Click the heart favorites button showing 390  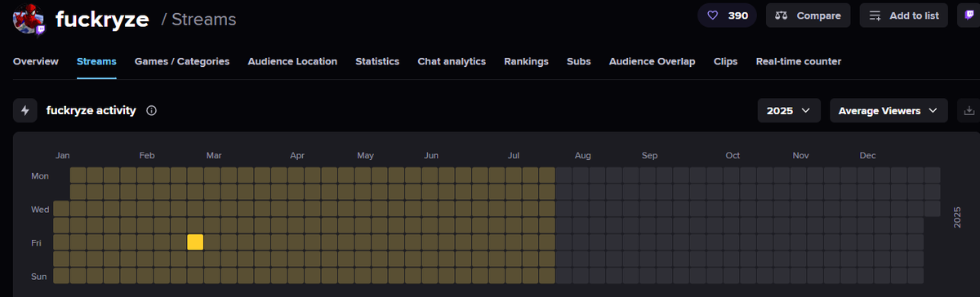pos(727,16)
